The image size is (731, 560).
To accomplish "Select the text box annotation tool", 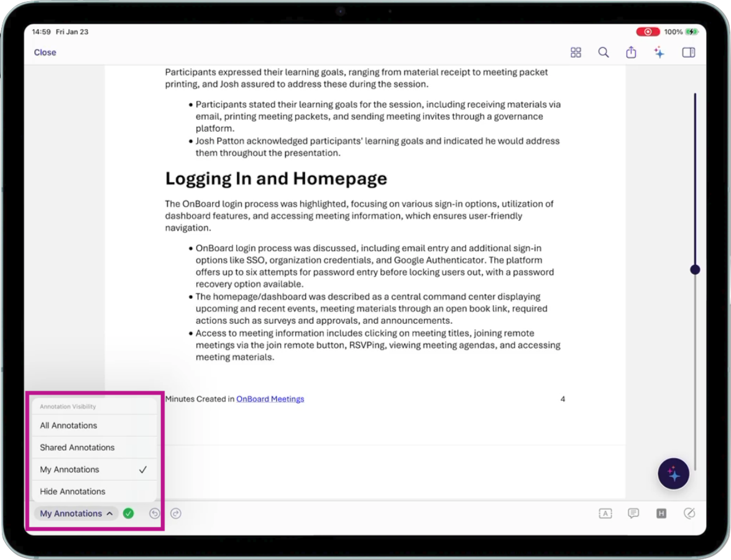I will click(605, 513).
